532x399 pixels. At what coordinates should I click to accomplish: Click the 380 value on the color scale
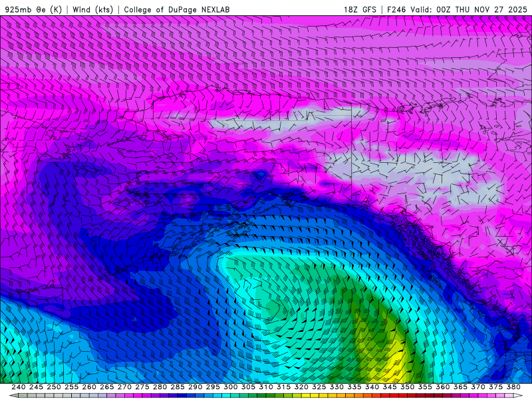pos(513,387)
